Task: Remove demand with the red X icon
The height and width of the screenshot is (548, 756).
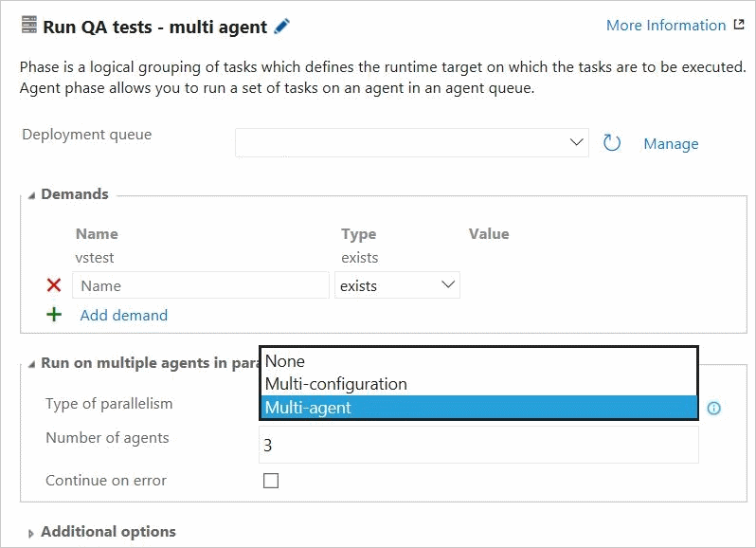Action: pyautogui.click(x=54, y=285)
